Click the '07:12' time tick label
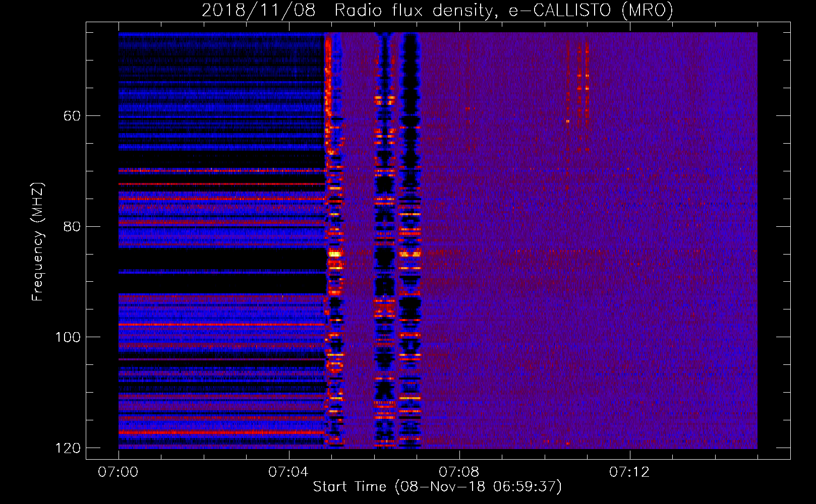Image resolution: width=816 pixels, height=504 pixels. pos(629,472)
